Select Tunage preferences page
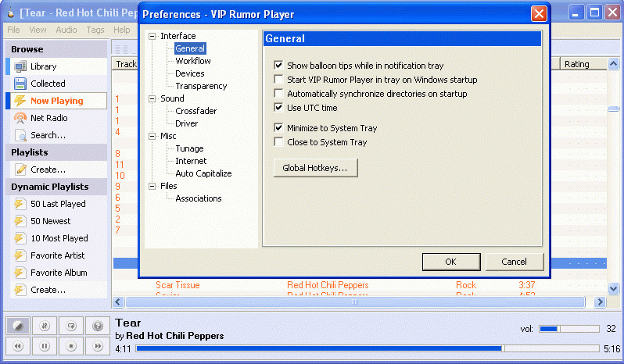624x364 pixels. [189, 148]
